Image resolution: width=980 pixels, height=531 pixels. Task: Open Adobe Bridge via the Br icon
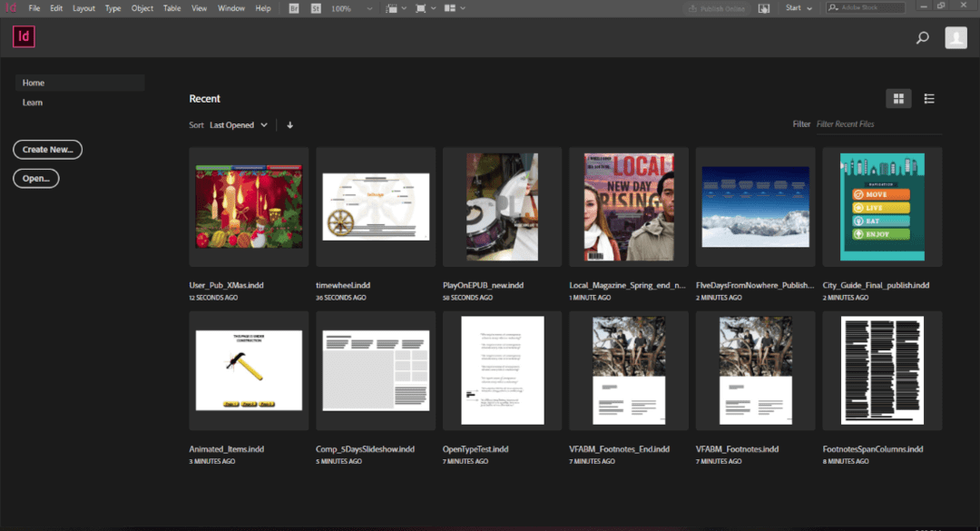click(x=293, y=8)
